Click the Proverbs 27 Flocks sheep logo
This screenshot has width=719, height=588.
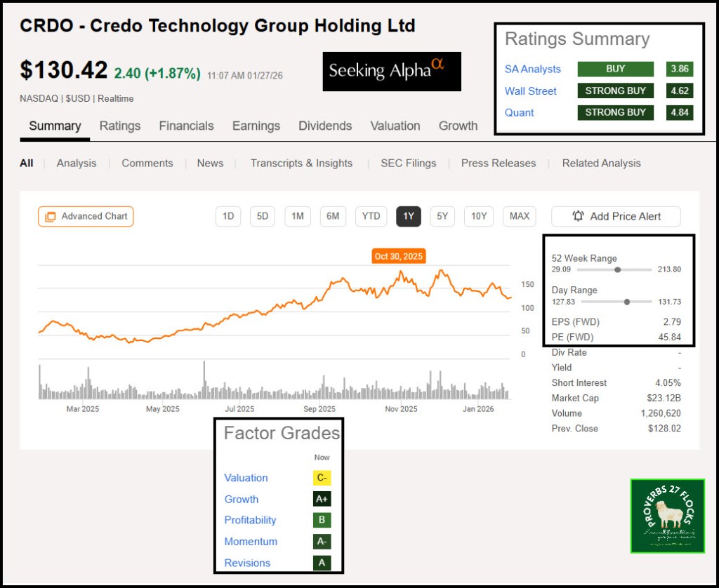(667, 516)
